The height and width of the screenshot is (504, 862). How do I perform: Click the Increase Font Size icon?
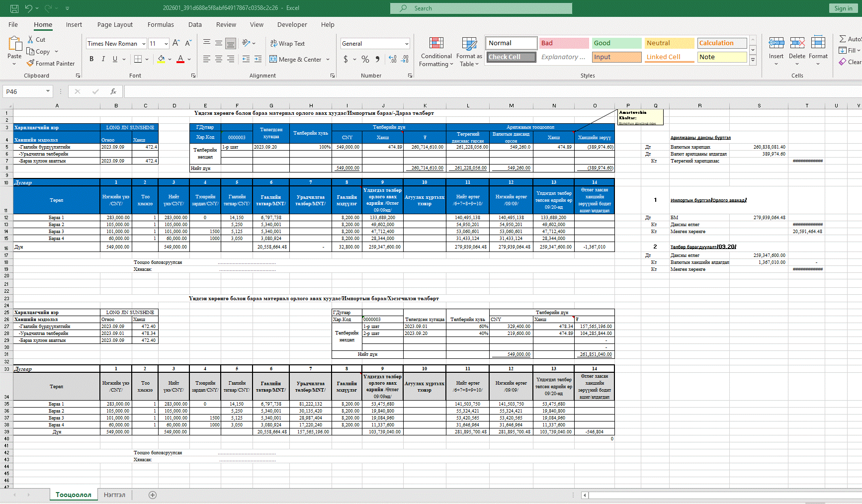point(176,43)
